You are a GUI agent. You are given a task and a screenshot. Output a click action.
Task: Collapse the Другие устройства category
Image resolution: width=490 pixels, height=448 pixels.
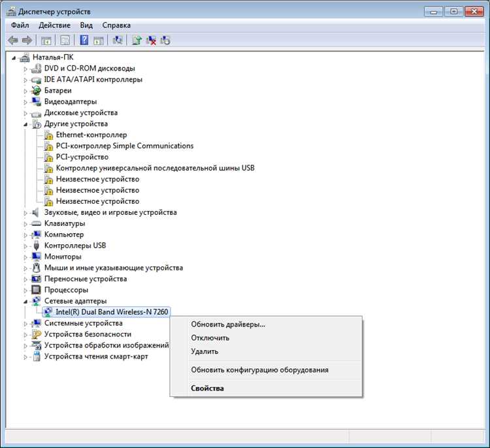[25, 124]
